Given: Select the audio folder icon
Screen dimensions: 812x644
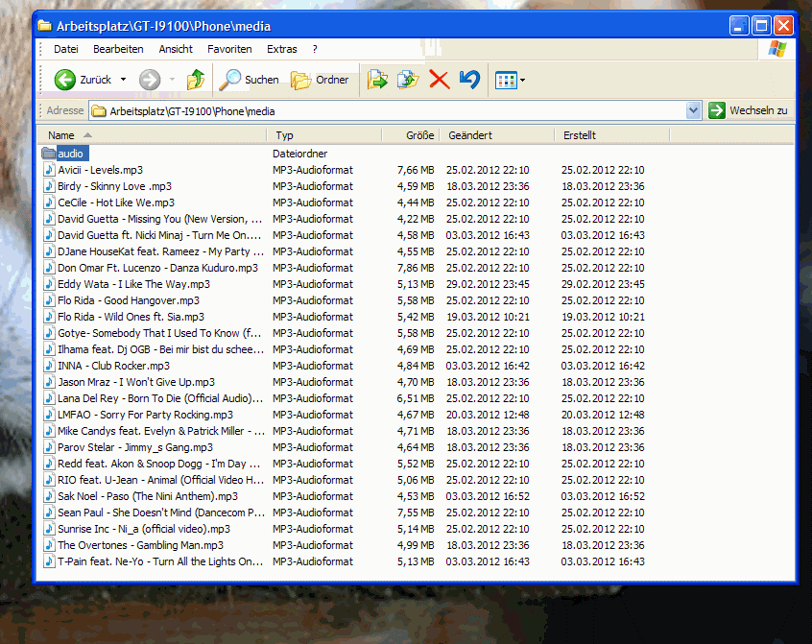Looking at the screenshot, I should tap(49, 154).
